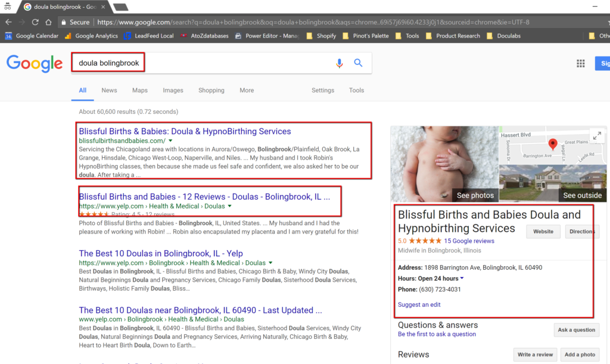The image size is (610, 364).
Task: Open the Product Research bookmark folder
Action: (x=453, y=36)
